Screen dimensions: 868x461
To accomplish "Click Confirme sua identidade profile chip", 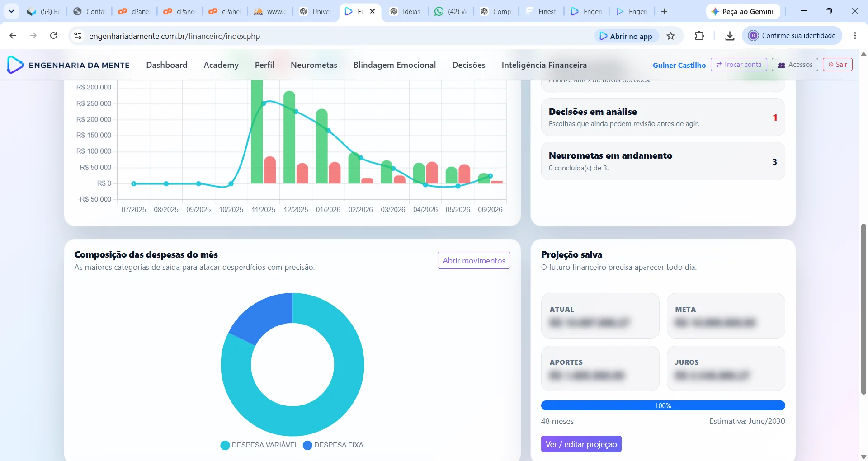I will click(x=792, y=36).
